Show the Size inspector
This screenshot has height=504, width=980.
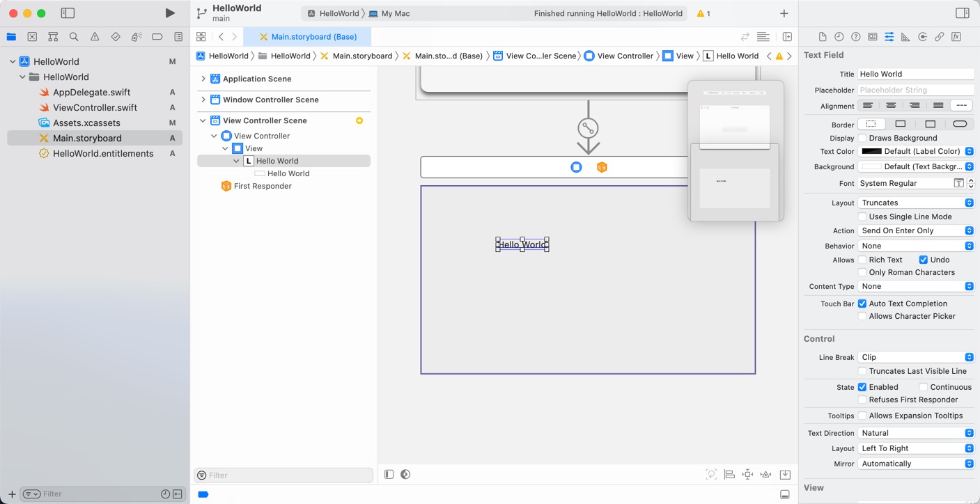point(905,37)
